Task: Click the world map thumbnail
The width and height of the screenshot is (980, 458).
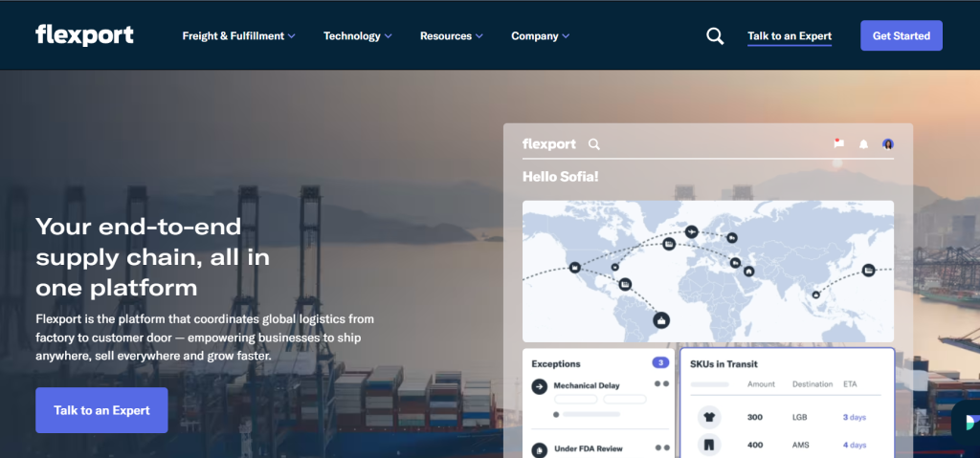Action: [708, 272]
